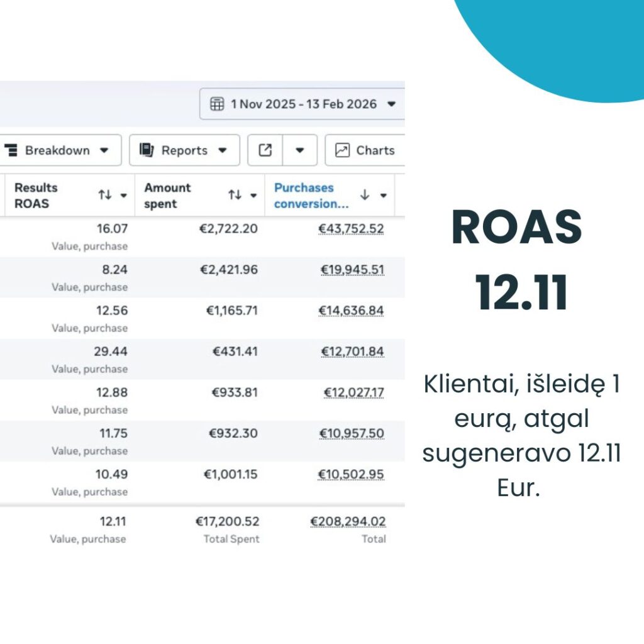
Task: Sort descending Purchases conversion value arrow
Action: coord(365,196)
